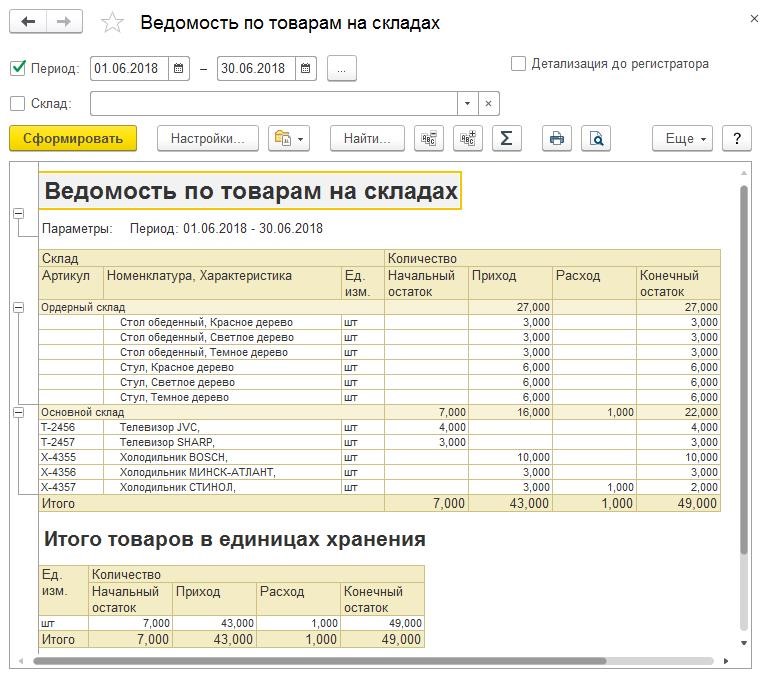
Task: Click the Параметры: label in the report
Action: pyautogui.click(x=77, y=228)
